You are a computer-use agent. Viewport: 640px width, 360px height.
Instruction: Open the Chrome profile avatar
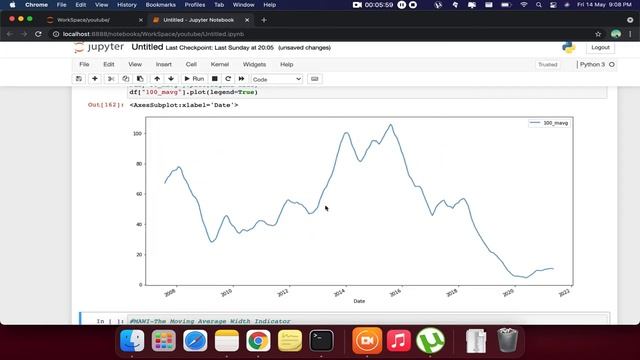click(x=616, y=34)
